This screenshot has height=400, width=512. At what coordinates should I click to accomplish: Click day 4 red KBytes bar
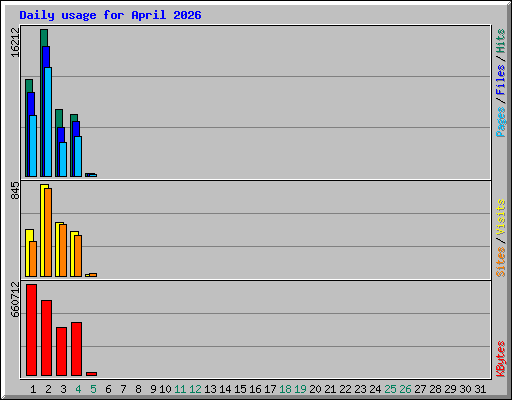(x=76, y=349)
